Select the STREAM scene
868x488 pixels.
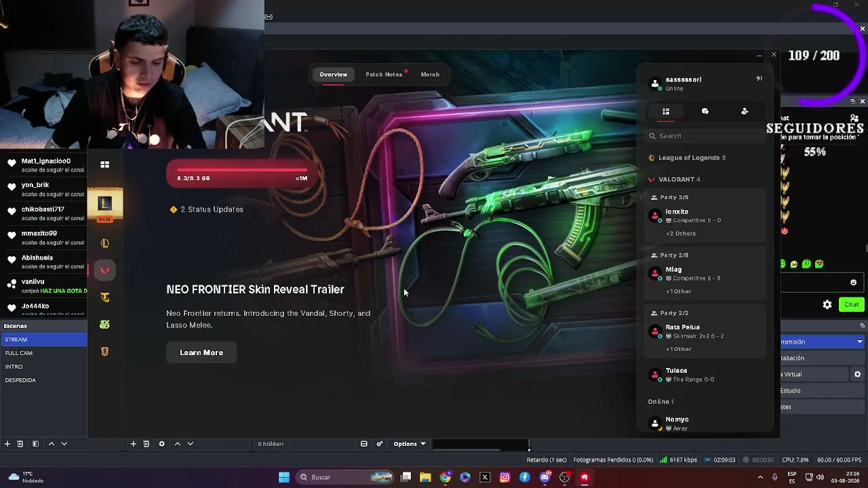(43, 340)
